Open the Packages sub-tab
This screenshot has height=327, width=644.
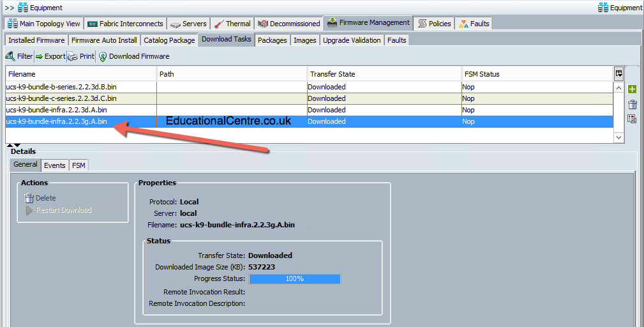coord(273,40)
